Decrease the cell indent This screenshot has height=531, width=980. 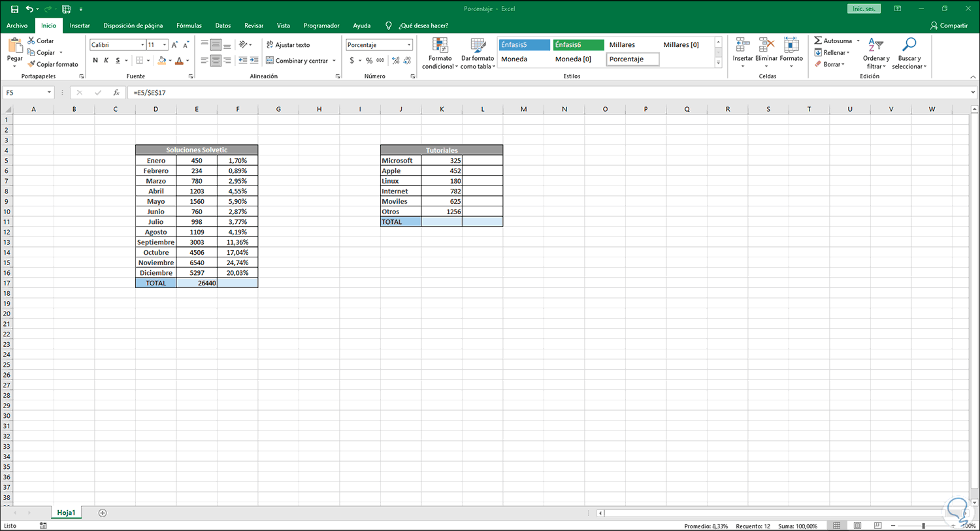243,61
